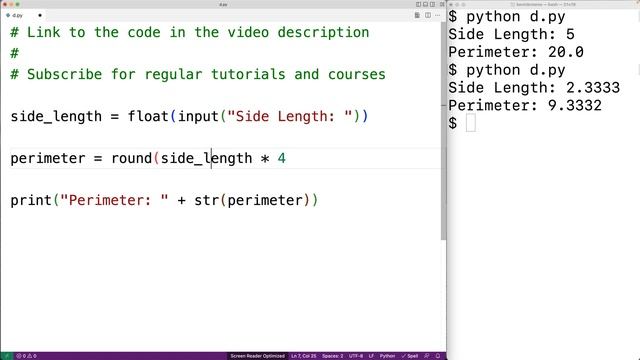Select the d.py editor tab
The image size is (640, 360).
[x=23, y=16]
